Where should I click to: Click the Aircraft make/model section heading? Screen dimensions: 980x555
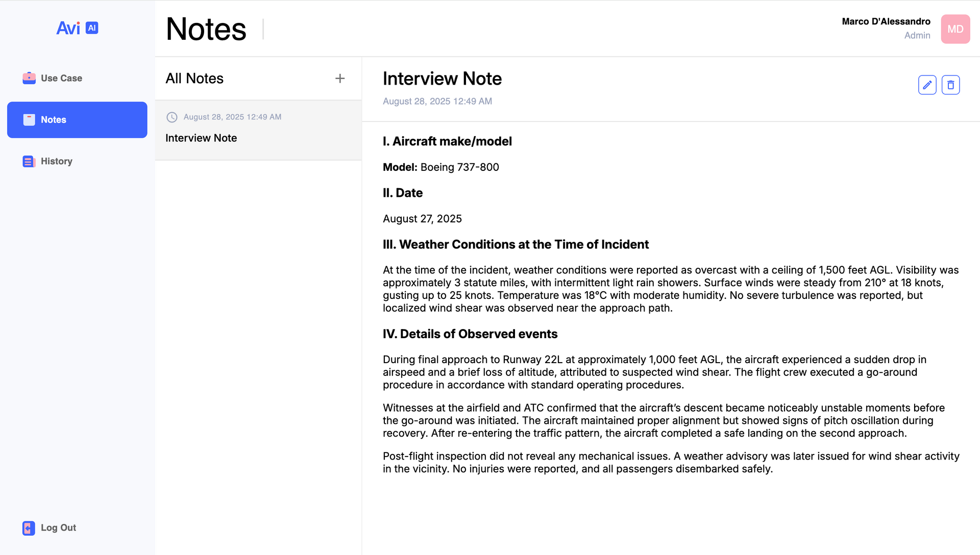(x=447, y=141)
